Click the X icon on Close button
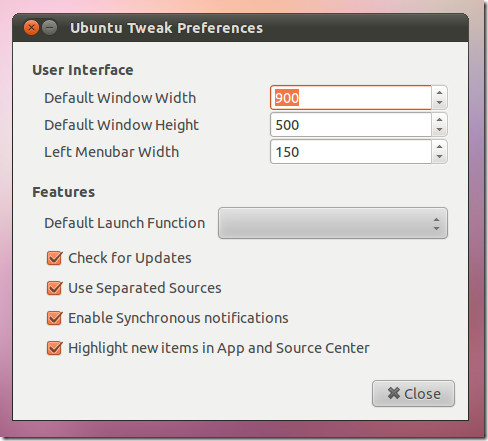Screen dimensions: 488x441 pyautogui.click(x=394, y=393)
